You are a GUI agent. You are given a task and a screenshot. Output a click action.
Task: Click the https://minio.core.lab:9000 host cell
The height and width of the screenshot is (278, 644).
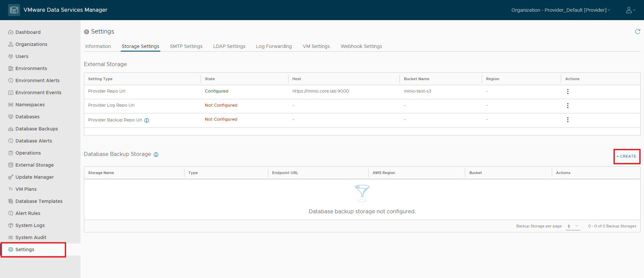pyautogui.click(x=321, y=91)
